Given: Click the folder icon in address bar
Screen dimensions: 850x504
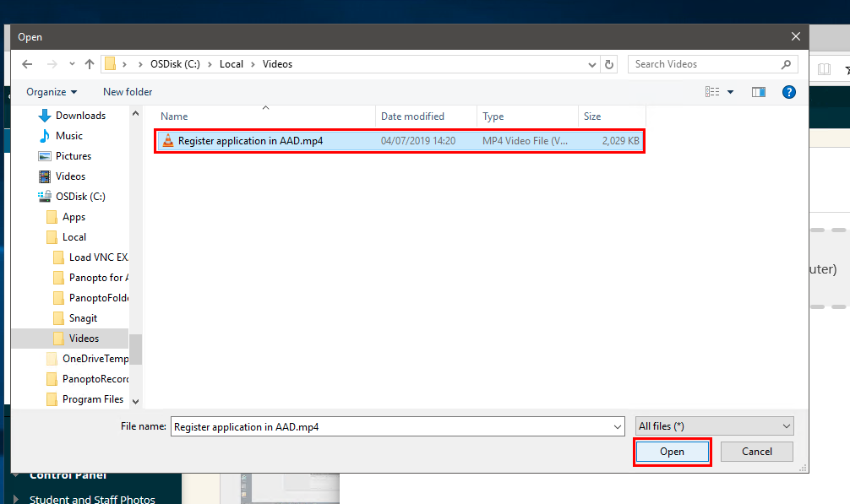Looking at the screenshot, I should [x=110, y=64].
